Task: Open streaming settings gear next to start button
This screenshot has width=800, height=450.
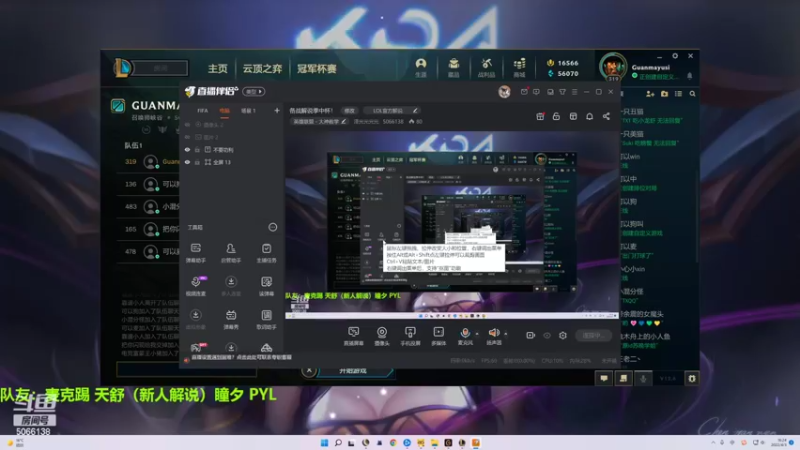Action: [563, 335]
